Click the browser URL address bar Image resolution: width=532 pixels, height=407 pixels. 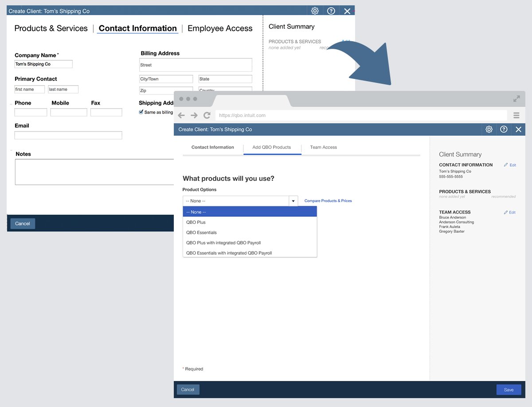[x=361, y=115]
